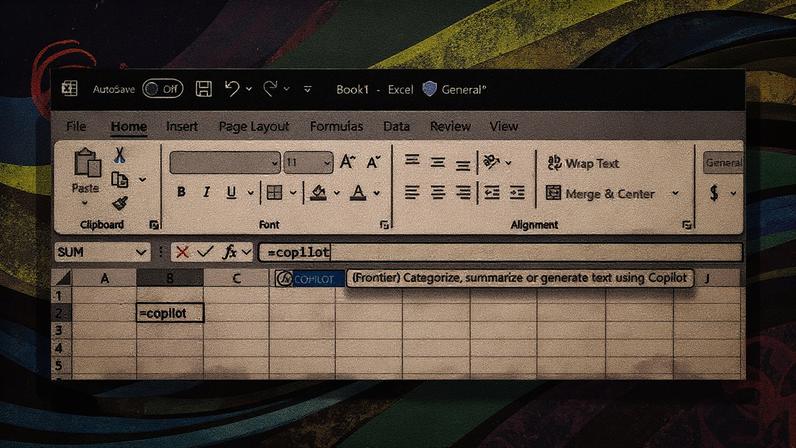This screenshot has width=796, height=448.
Task: Switch to the Formulas tab
Action: pyautogui.click(x=336, y=126)
